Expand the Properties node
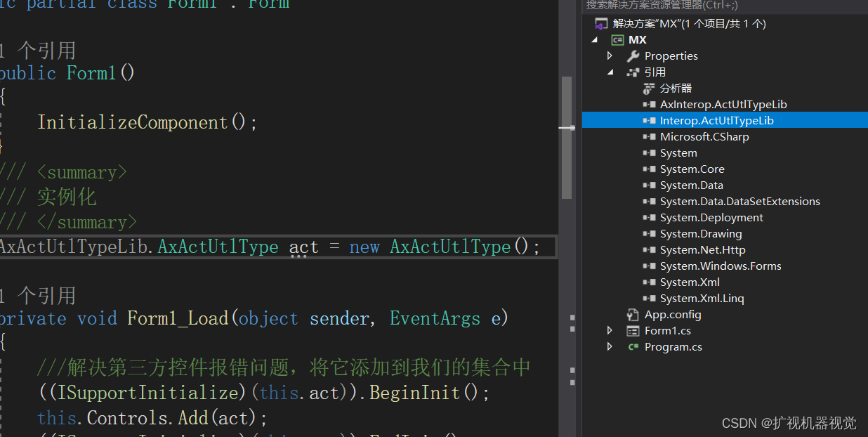 coord(610,56)
